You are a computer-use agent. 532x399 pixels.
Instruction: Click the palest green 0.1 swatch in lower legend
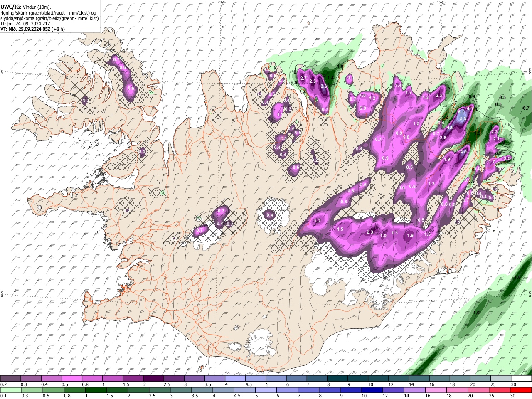[10, 390]
